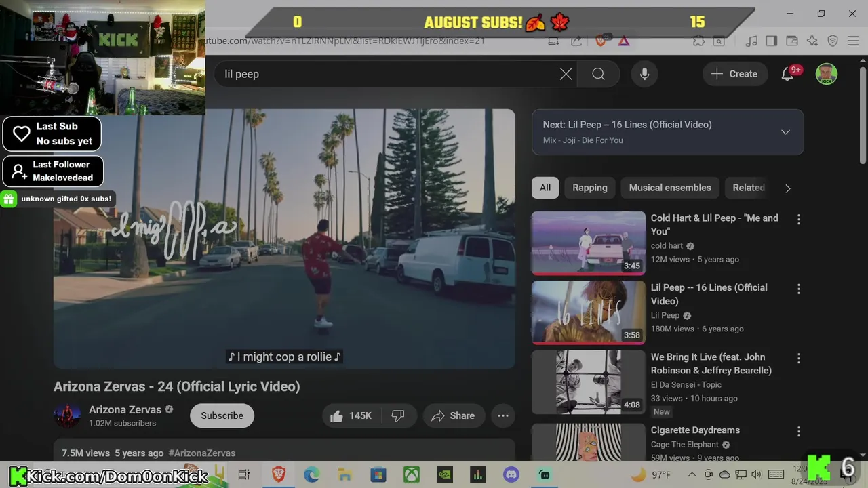
Task: Share the video
Action: point(453,415)
